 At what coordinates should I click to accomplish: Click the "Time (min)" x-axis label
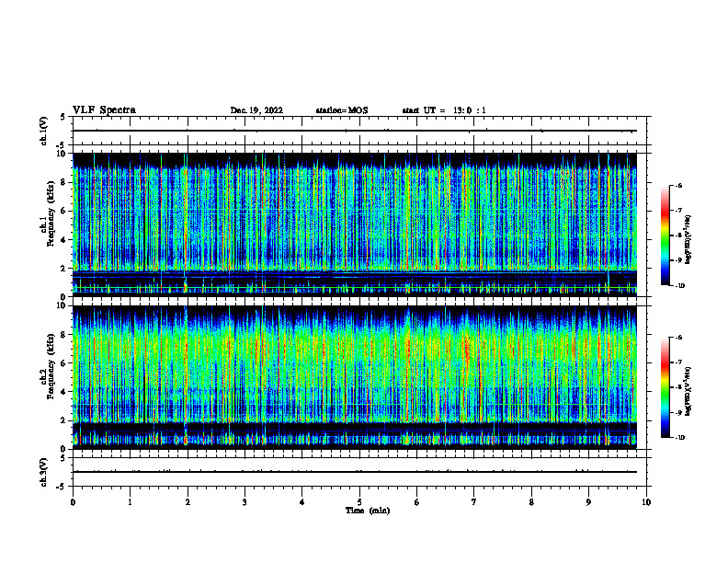pos(368,511)
